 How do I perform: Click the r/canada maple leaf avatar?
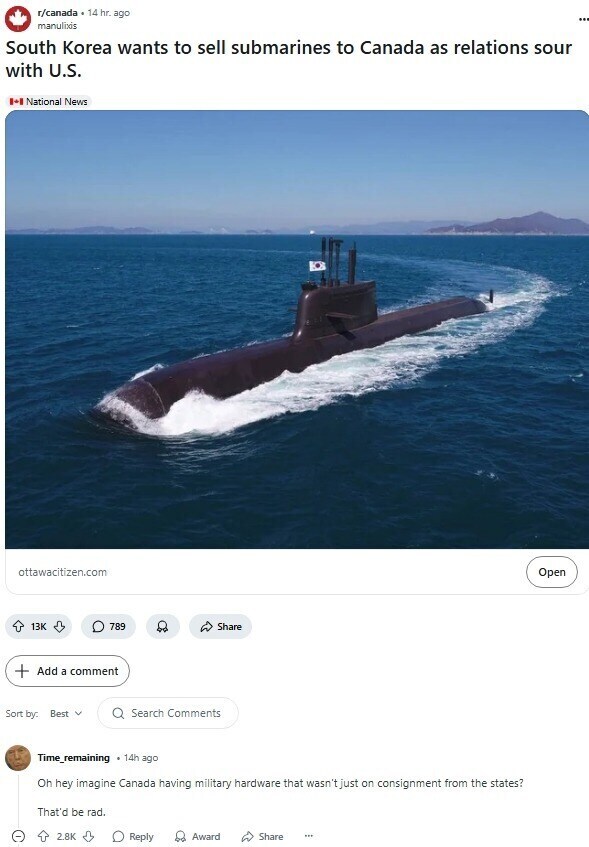coord(18,19)
